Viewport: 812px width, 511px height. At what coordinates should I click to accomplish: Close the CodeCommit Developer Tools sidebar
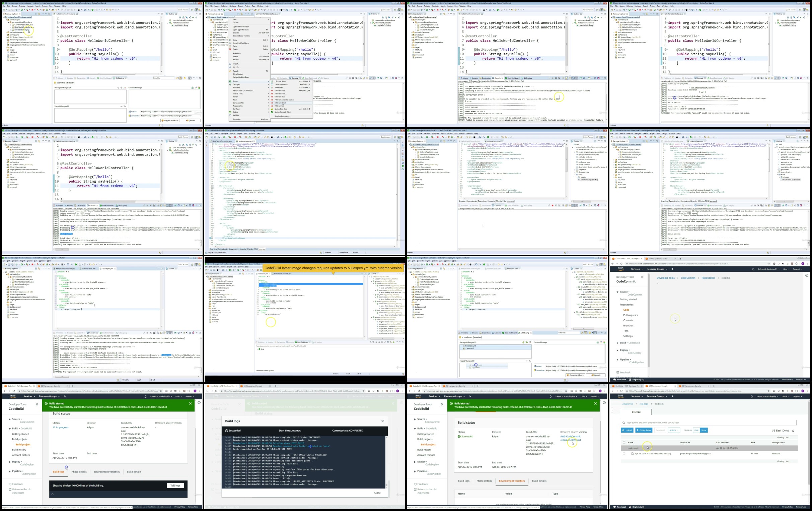[642, 277]
